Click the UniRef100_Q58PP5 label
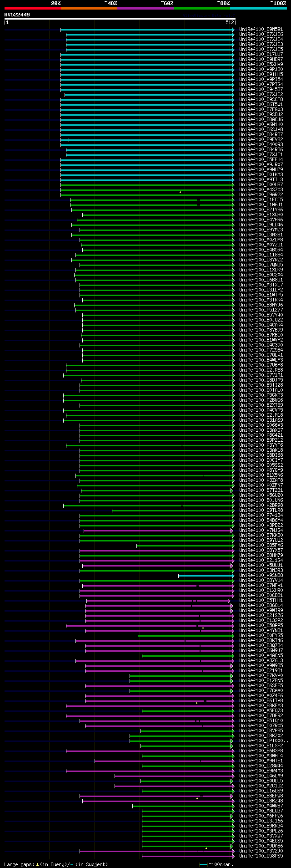Screen dimensions: 291x868 [x=261, y=625]
